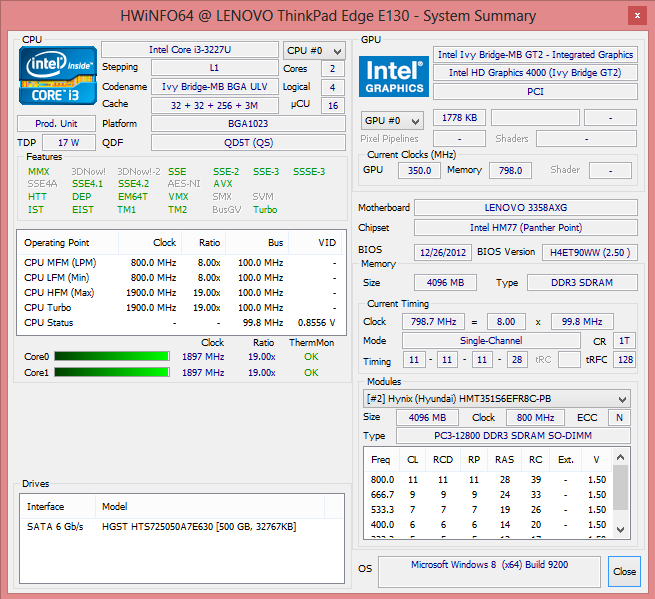Image resolution: width=655 pixels, height=599 pixels.
Task: Click the Turbo feature label
Action: (x=265, y=210)
